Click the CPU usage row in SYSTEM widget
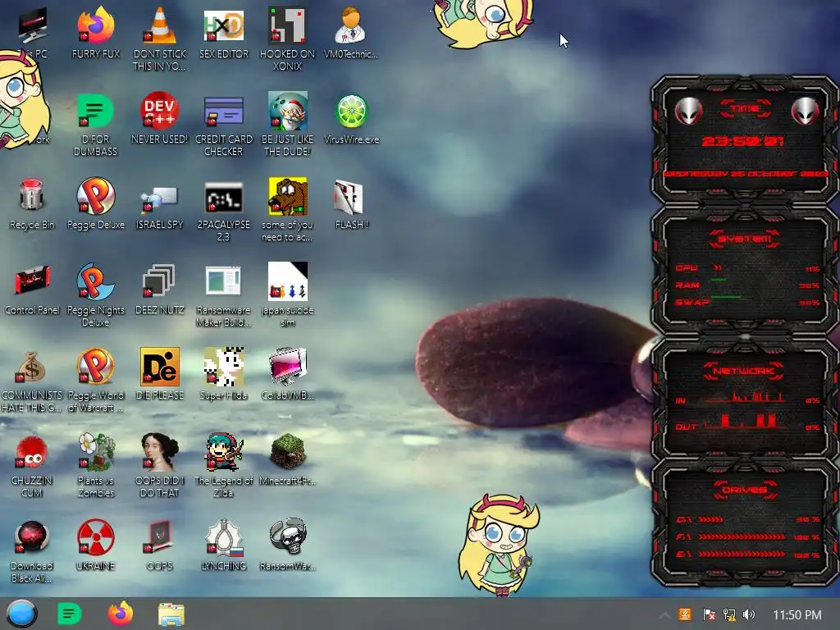Viewport: 840px width, 630px height. 747,268
